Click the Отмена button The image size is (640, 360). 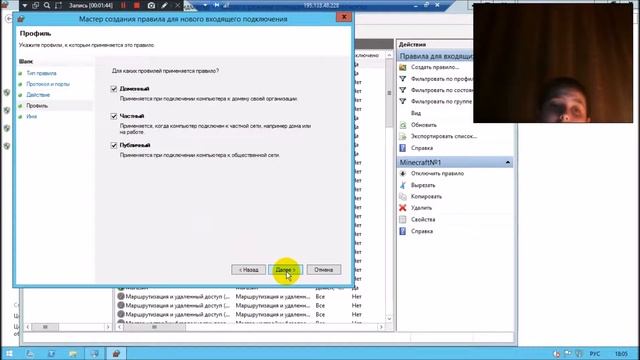[323, 270]
